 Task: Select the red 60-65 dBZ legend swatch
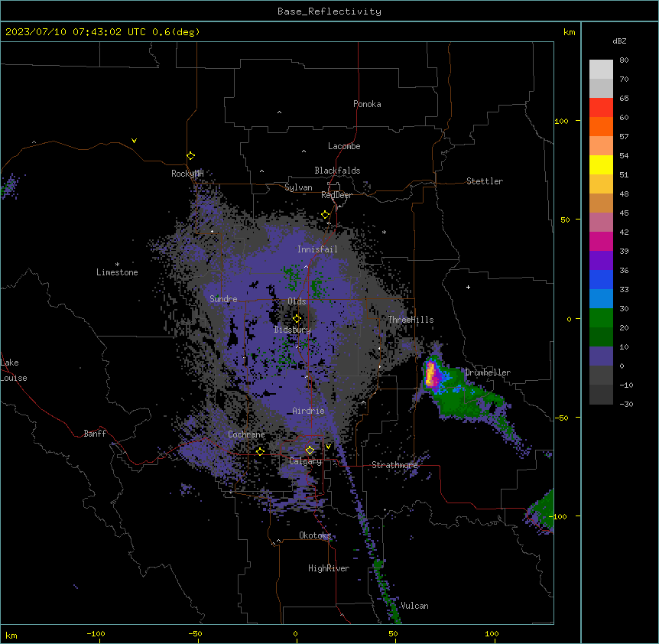[601, 108]
